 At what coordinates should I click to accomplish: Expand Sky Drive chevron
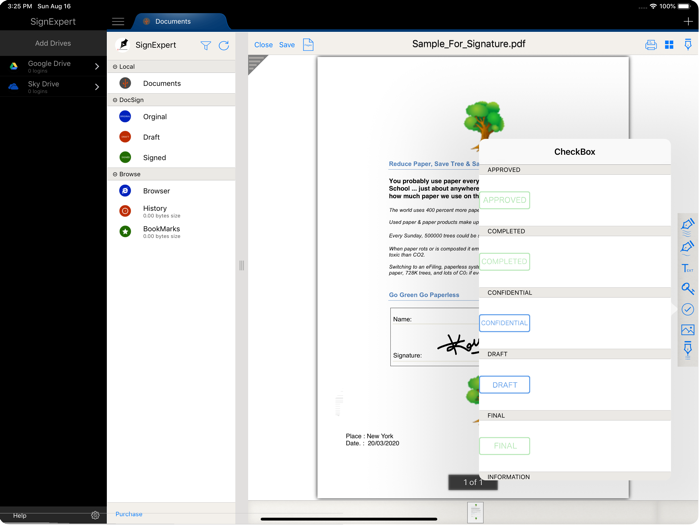coord(97,87)
